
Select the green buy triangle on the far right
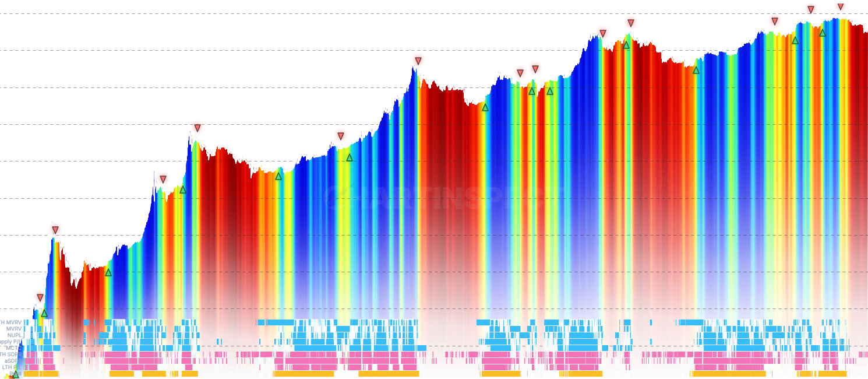point(821,34)
